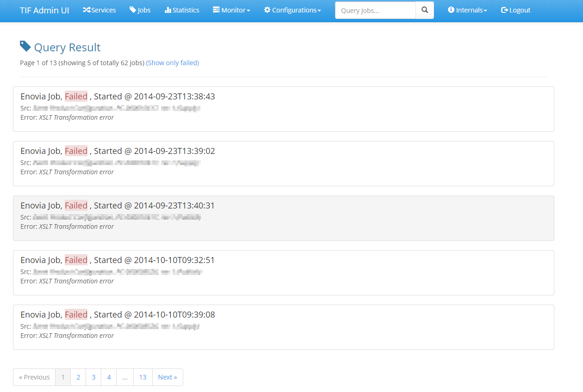Open the job started at 13:38:43
Image resolution: width=583 pixels, height=392 pixels.
[x=118, y=97]
